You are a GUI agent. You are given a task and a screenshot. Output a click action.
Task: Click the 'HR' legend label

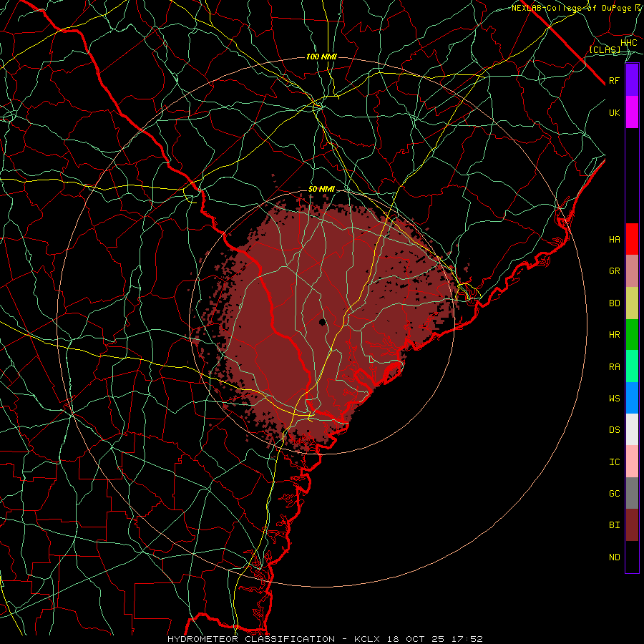615,335
